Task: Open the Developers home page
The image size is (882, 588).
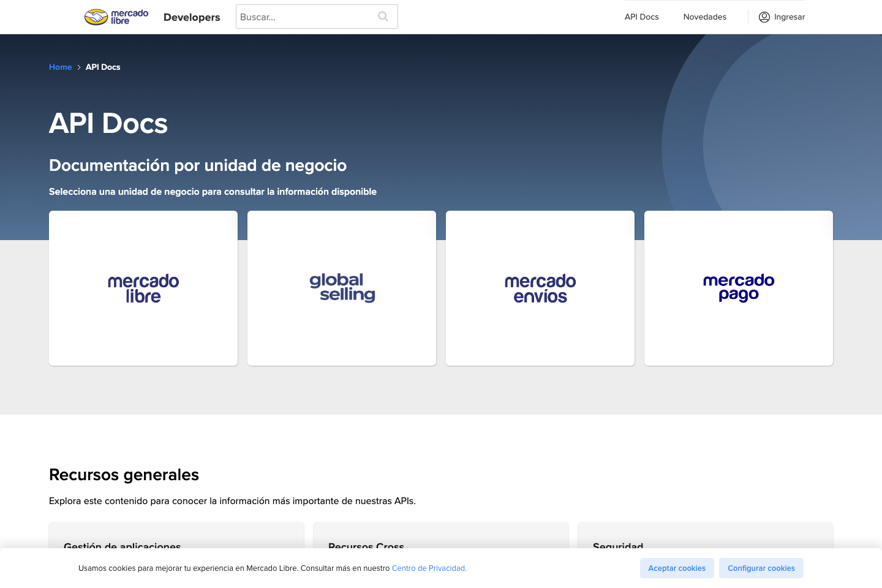Action: (192, 17)
